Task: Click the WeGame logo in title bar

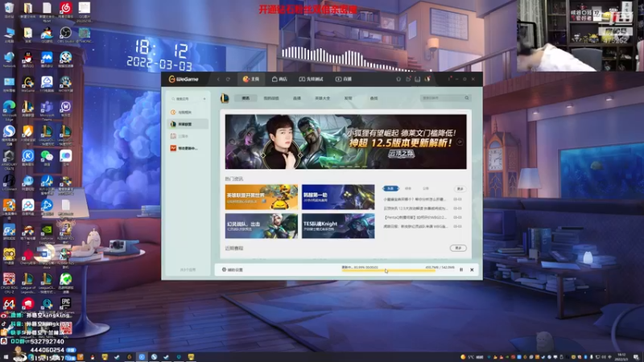Action: 184,79
